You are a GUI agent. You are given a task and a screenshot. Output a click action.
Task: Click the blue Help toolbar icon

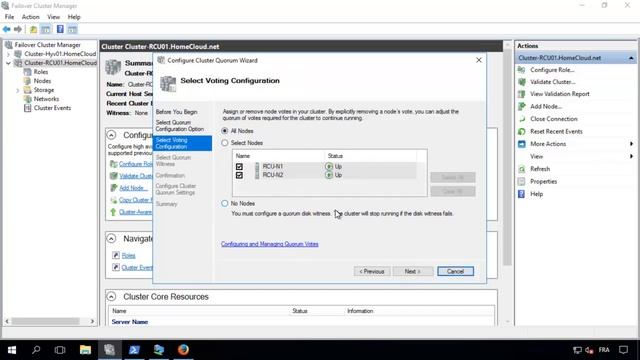60,29
